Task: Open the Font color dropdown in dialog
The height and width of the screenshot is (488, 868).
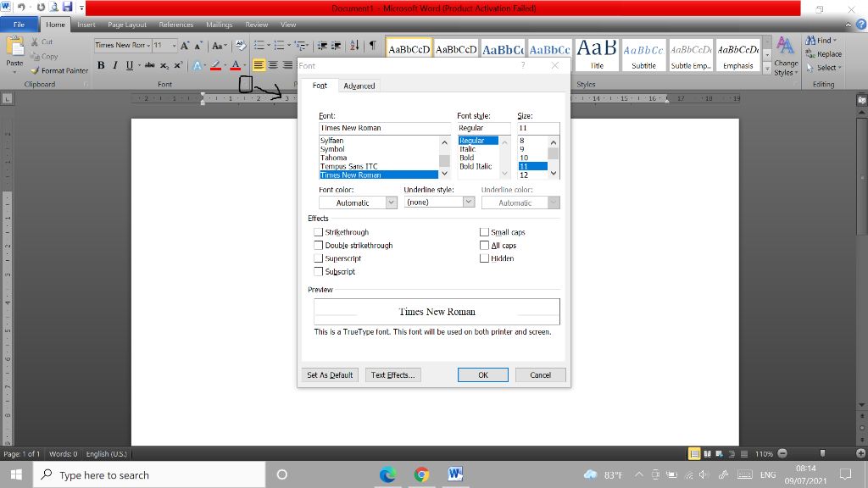Action: pyautogui.click(x=391, y=202)
